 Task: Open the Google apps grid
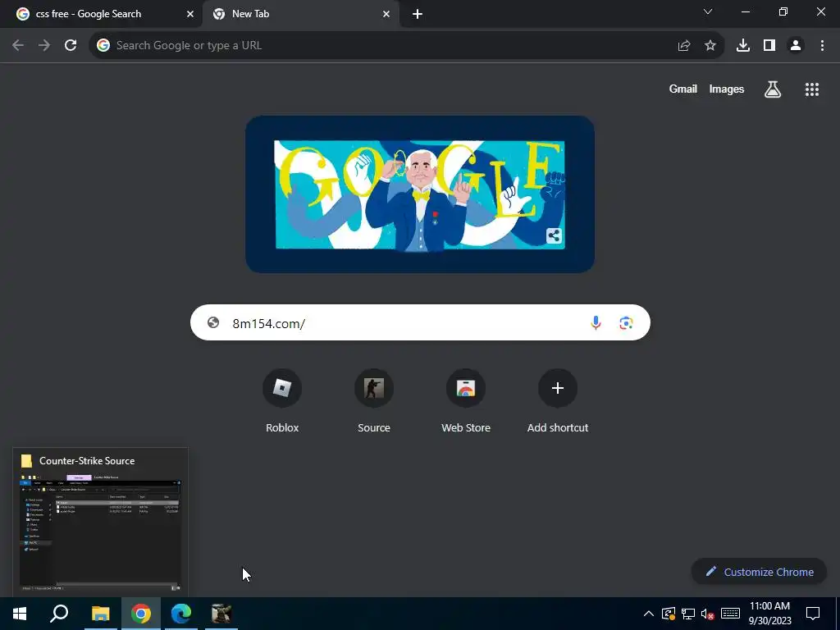[812, 89]
